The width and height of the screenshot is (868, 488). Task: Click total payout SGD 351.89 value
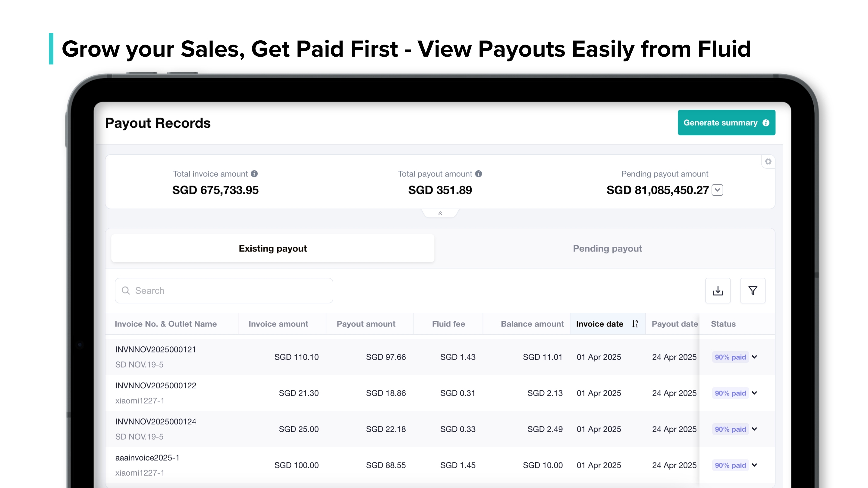pos(440,190)
